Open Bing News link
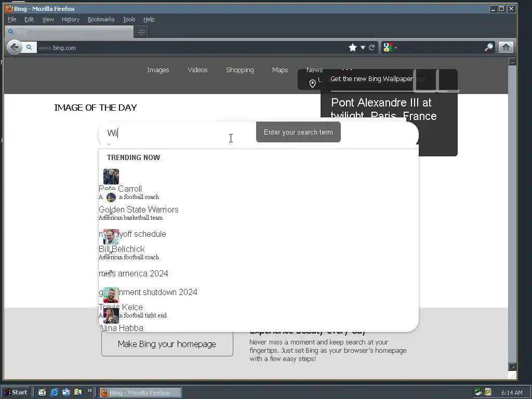 coord(314,70)
